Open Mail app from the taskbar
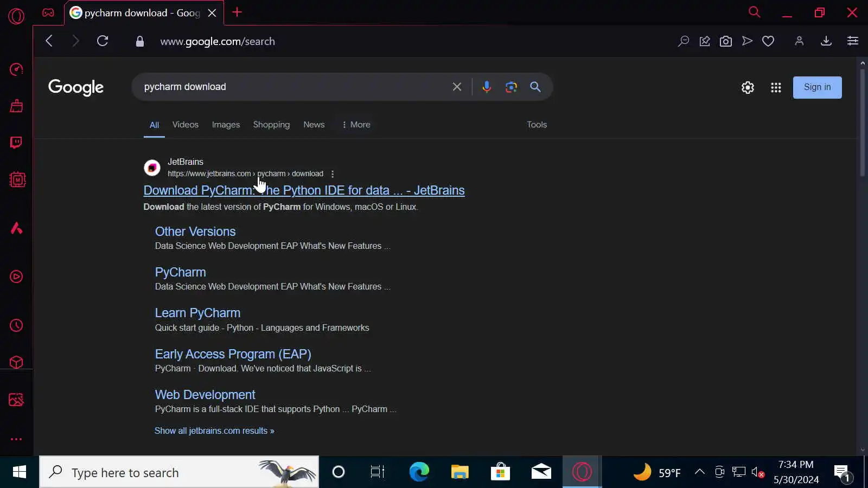The image size is (868, 488). (x=541, y=472)
